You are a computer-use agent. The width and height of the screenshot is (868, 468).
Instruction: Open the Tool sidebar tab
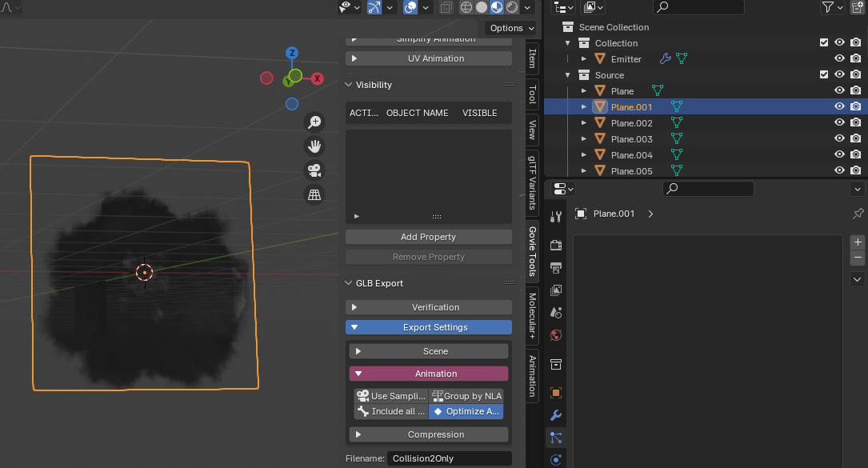[x=532, y=94]
